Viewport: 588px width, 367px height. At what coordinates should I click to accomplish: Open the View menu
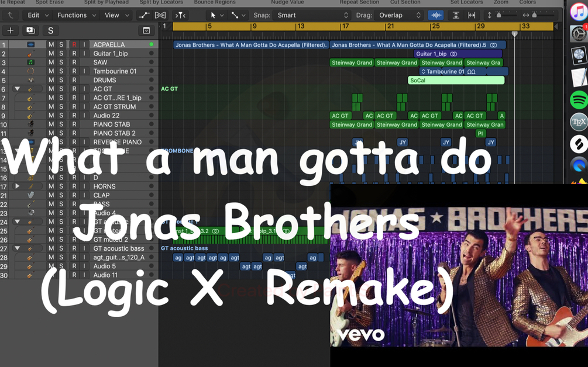coord(116,15)
